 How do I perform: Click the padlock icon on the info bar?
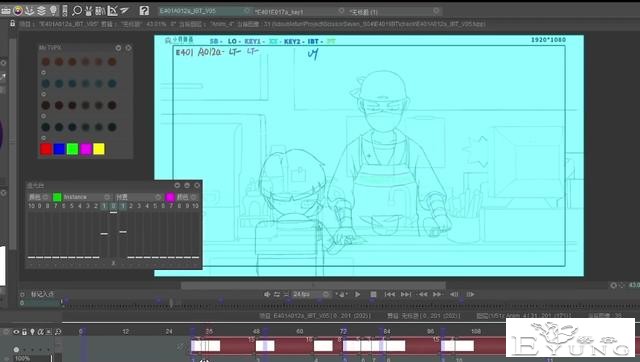coord(13,23)
